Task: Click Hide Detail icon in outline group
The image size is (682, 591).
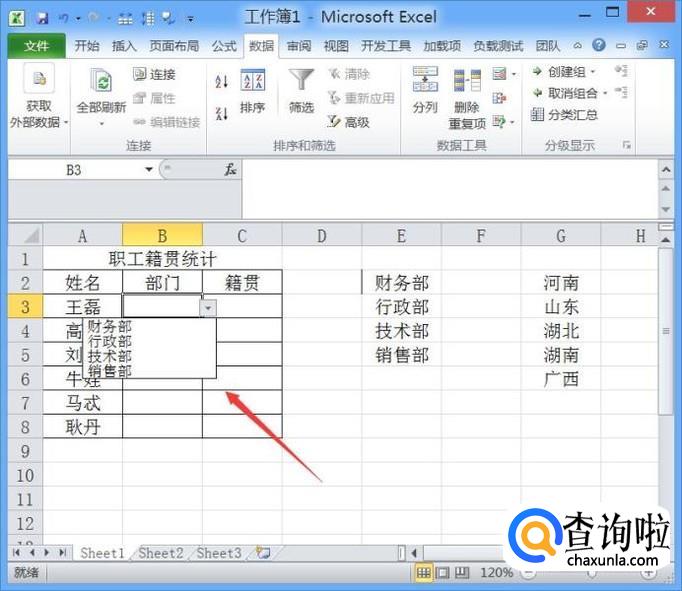Action: tap(622, 92)
